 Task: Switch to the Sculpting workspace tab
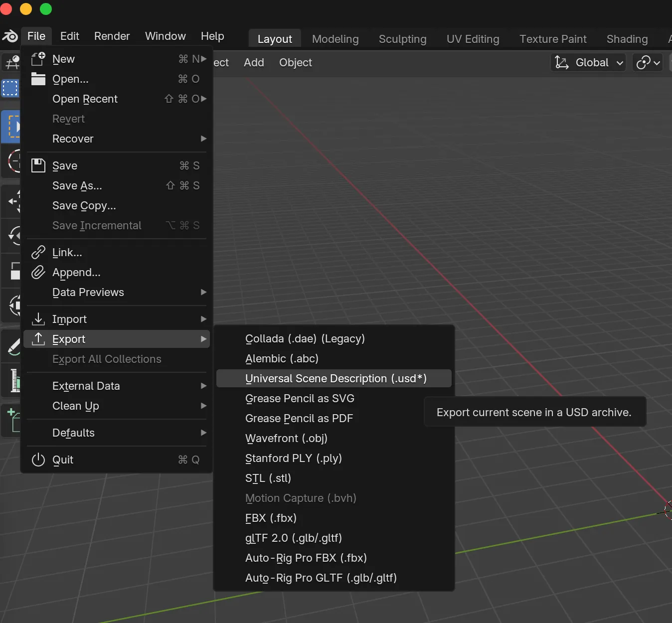click(403, 39)
